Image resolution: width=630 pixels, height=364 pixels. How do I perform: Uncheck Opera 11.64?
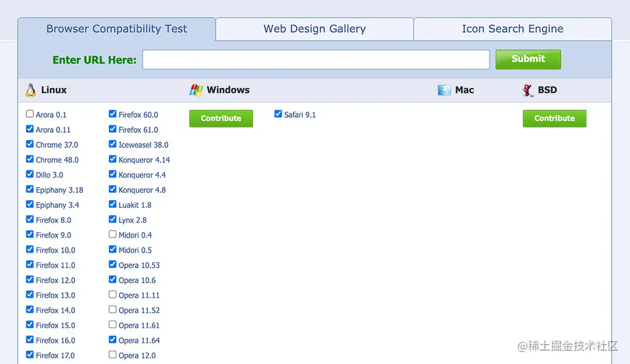[113, 340]
